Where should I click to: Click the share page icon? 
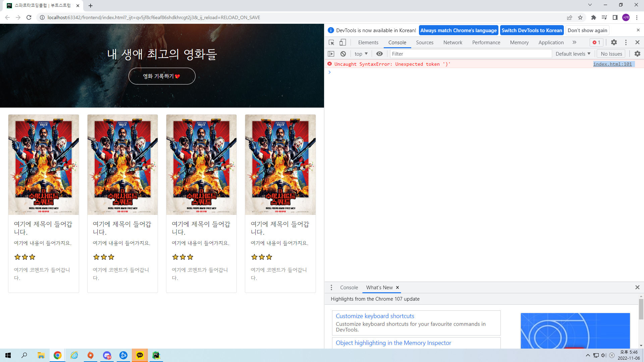coord(570,17)
